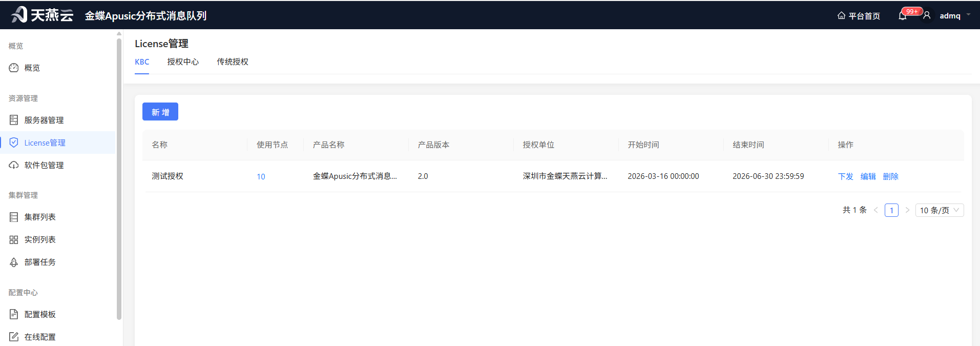Click the admq user avatar icon
The width and height of the screenshot is (980, 346).
click(927, 16)
